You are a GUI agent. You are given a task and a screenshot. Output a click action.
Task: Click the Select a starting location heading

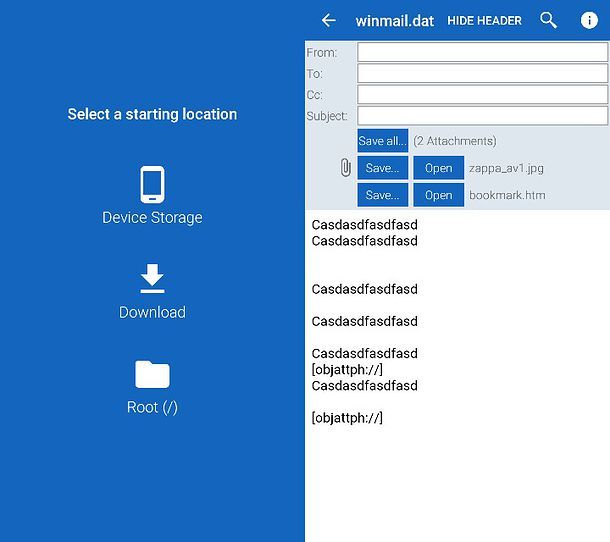(152, 114)
